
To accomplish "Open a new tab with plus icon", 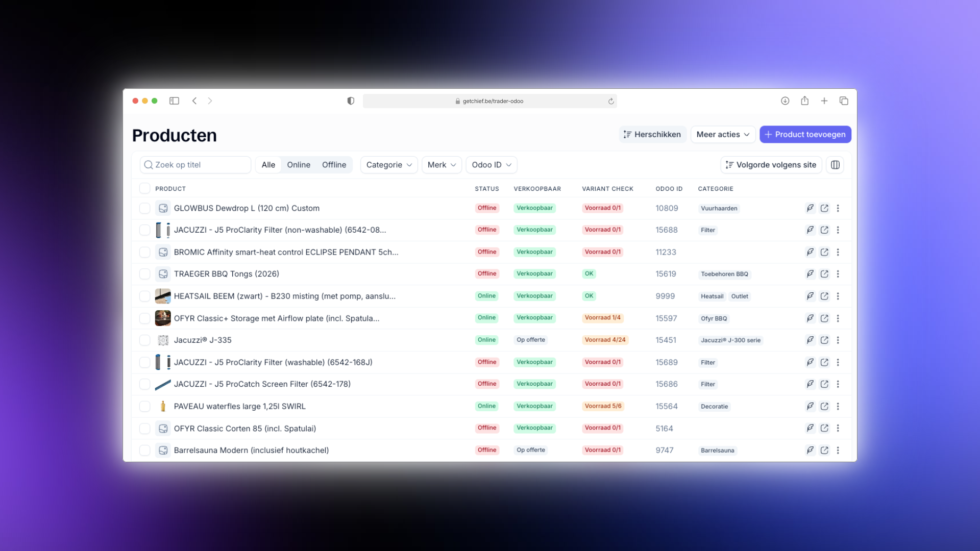I will tap(824, 101).
